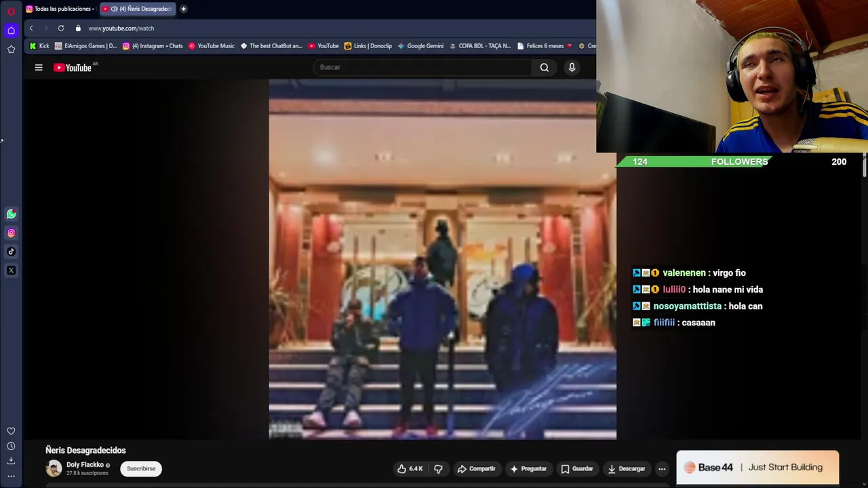Open the ElAmigos Games bookmark
Image resolution: width=868 pixels, height=488 pixels.
click(x=86, y=46)
